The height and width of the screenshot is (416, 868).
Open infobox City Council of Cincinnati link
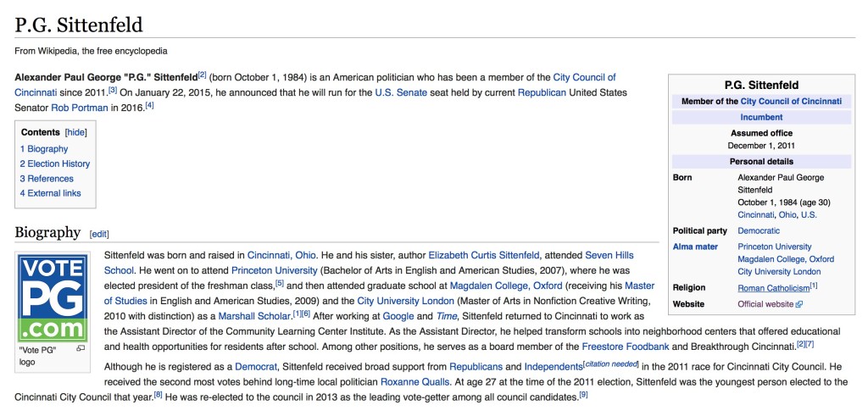(791, 101)
